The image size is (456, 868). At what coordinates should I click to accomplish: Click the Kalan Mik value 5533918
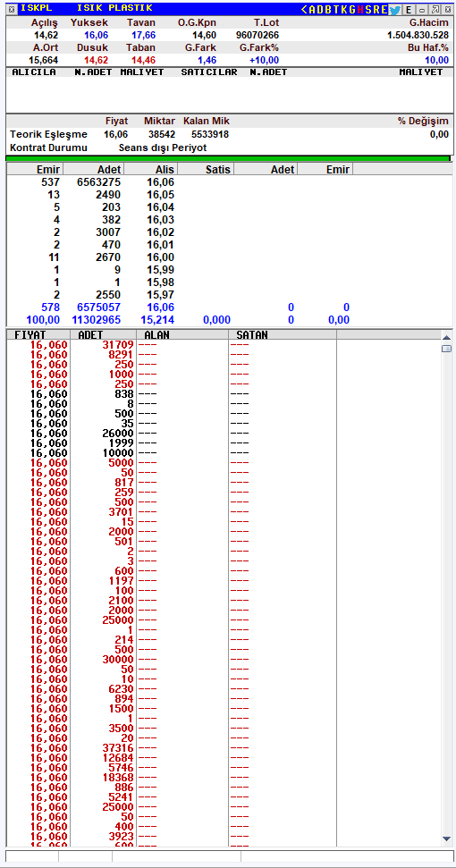210,134
